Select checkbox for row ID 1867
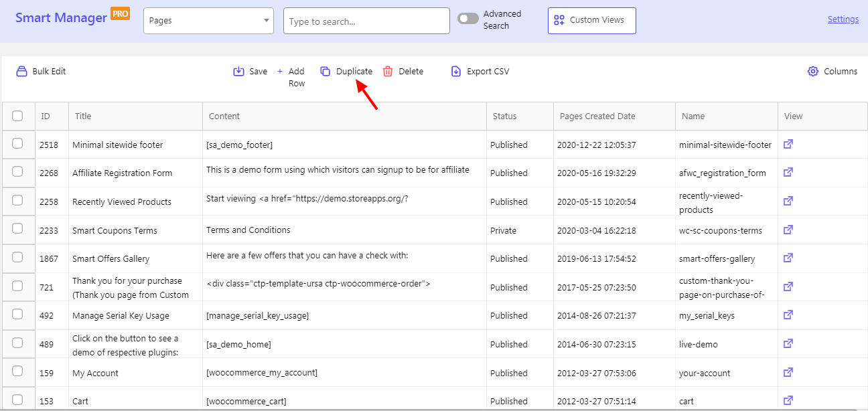This screenshot has height=411, width=868. coord(17,257)
